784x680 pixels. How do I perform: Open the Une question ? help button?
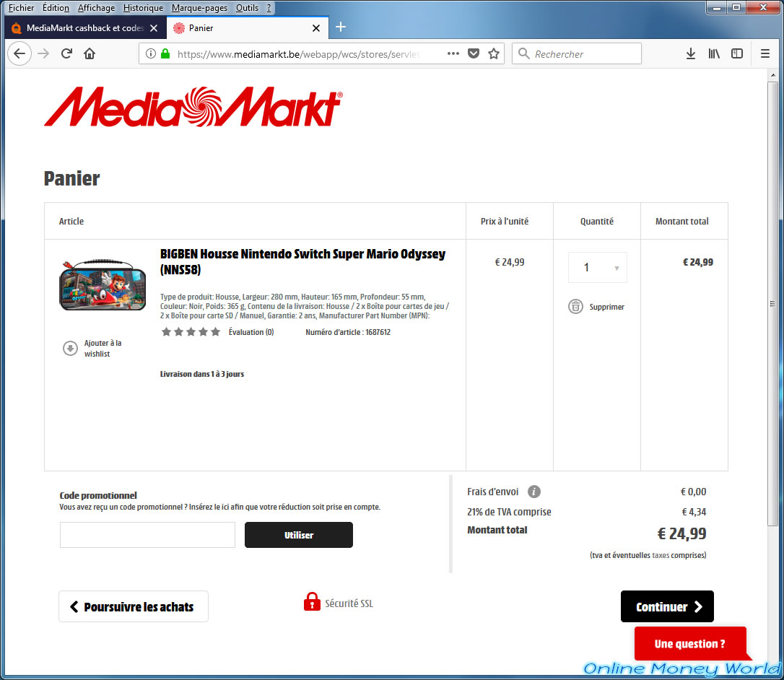(x=690, y=643)
